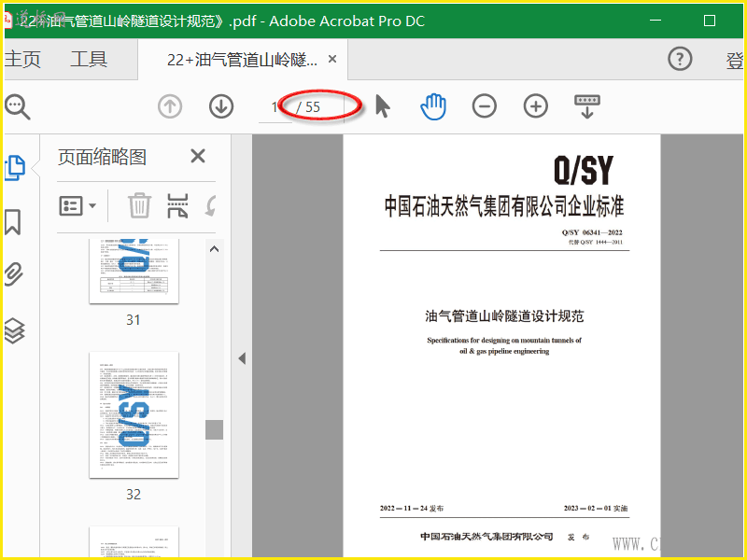Zoom out with minus button

485,105
